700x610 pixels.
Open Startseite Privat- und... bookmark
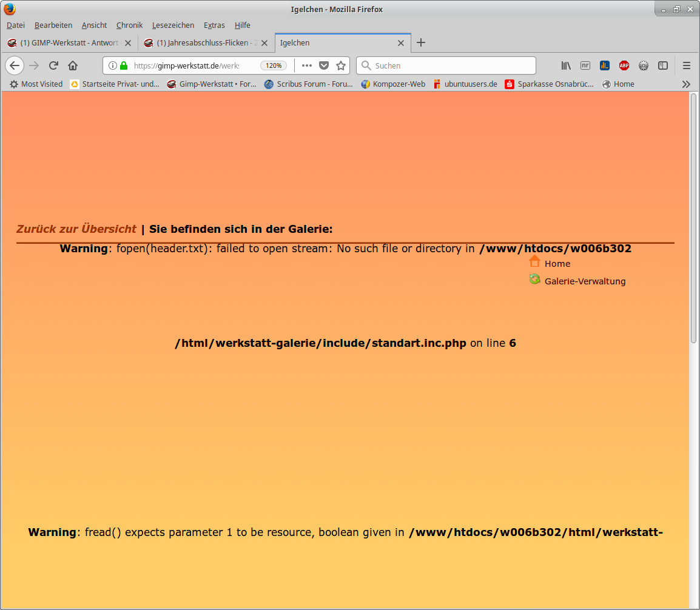(x=115, y=84)
